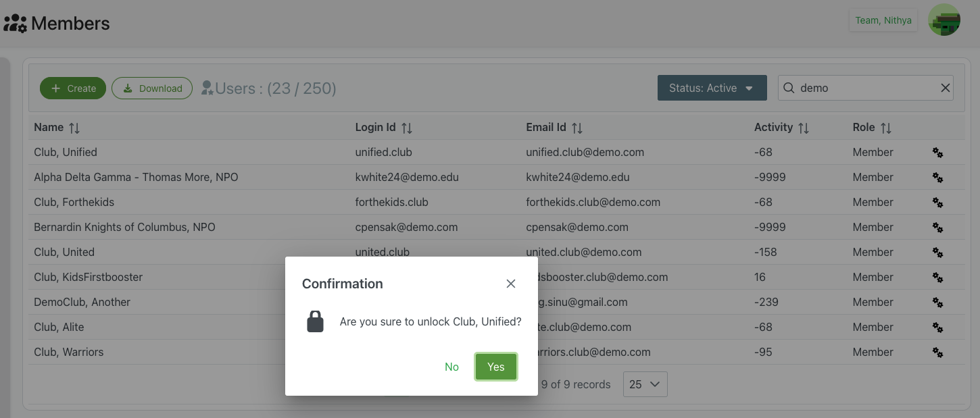Click the plus icon on the Create button
The height and width of the screenshot is (418, 980).
coord(55,88)
